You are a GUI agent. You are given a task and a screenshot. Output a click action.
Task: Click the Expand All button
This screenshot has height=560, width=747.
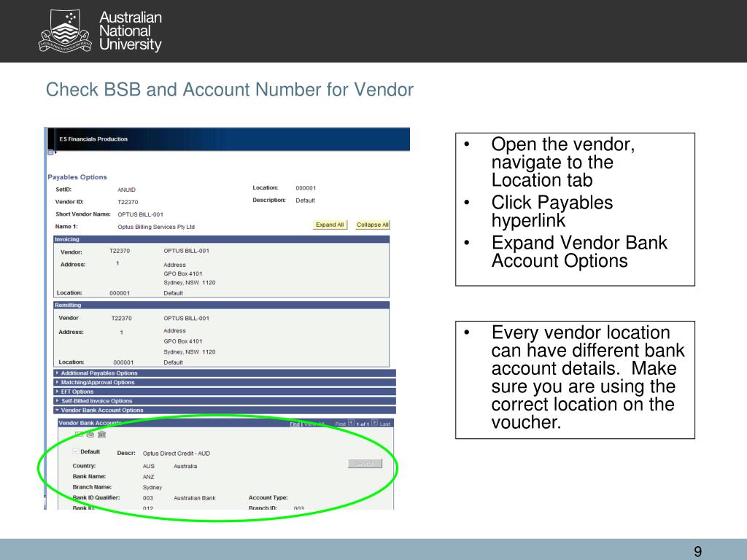click(x=330, y=225)
